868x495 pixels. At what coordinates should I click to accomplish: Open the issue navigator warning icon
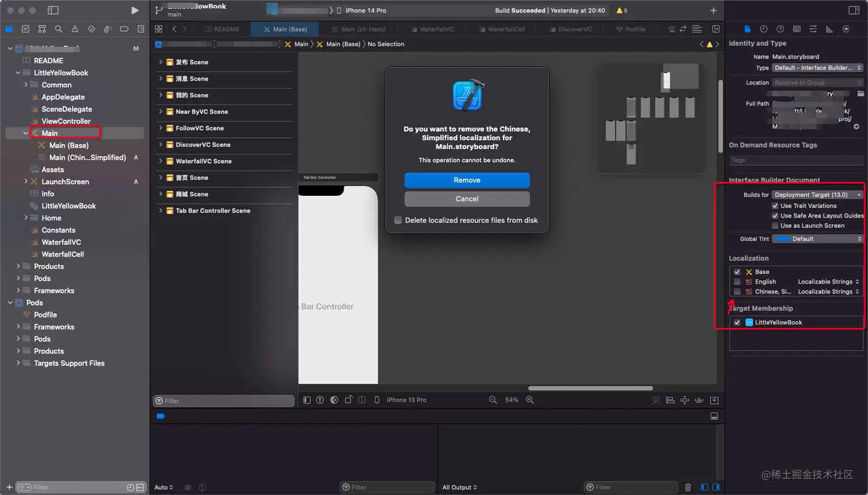click(x=75, y=29)
